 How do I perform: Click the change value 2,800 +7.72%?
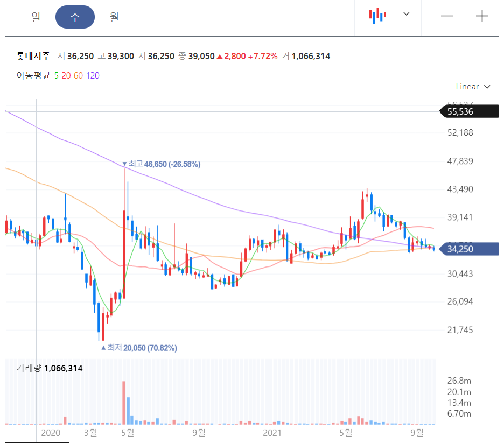(x=247, y=56)
